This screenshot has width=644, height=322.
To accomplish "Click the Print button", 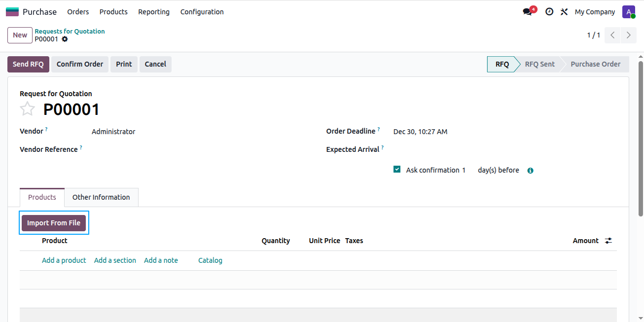I will click(124, 64).
